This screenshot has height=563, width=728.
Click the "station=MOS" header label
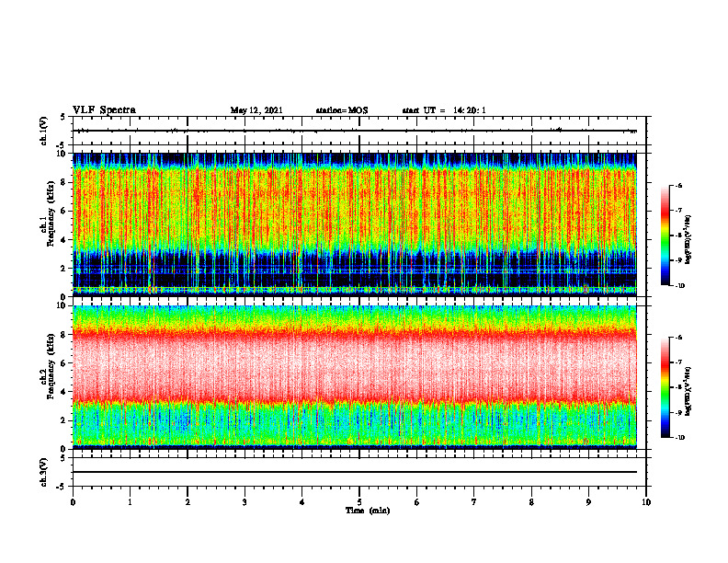point(342,110)
